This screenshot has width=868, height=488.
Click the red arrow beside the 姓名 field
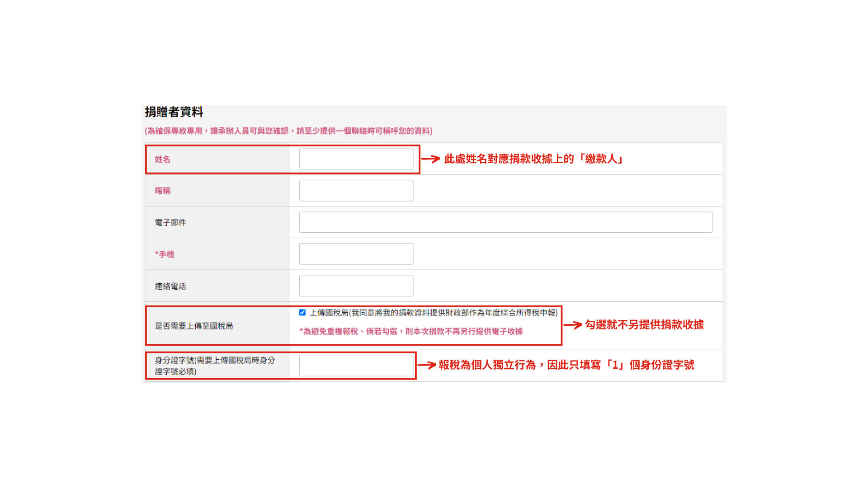[x=430, y=159]
